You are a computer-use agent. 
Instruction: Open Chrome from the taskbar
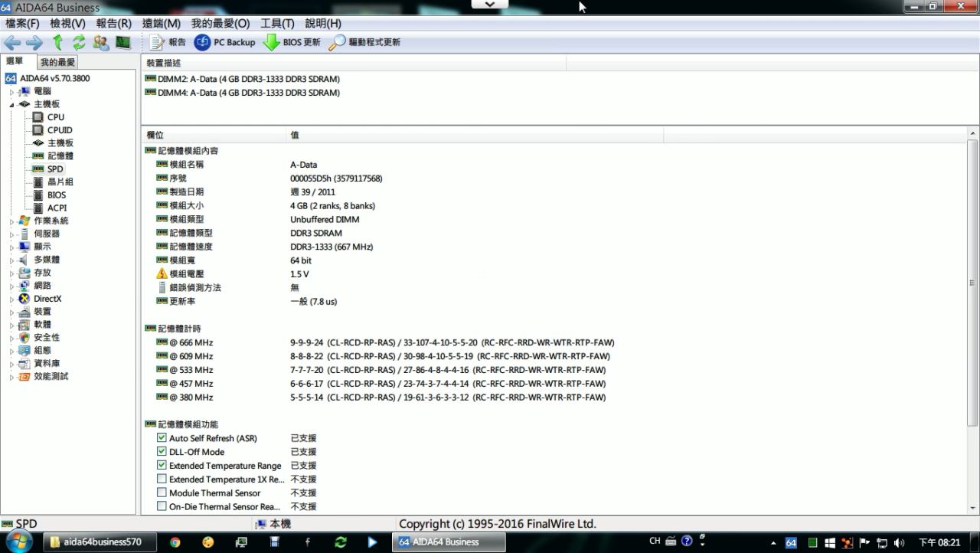point(175,542)
